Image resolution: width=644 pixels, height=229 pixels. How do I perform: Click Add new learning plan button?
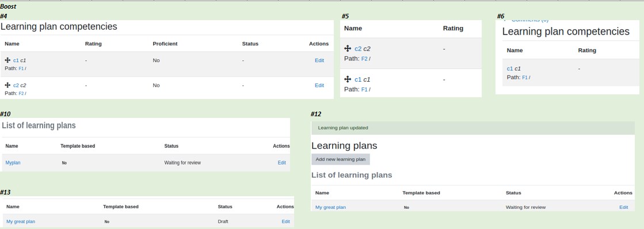[341, 159]
